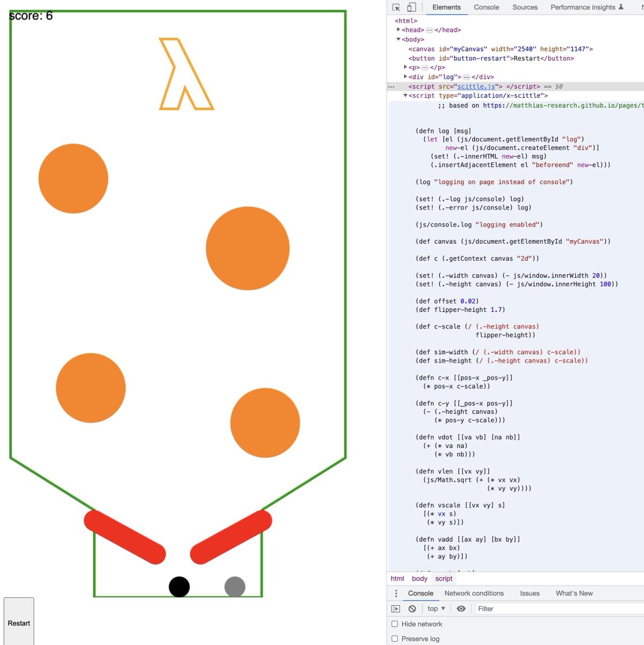Create live expression with the eye icon
This screenshot has width=644, height=645.
click(x=461, y=609)
